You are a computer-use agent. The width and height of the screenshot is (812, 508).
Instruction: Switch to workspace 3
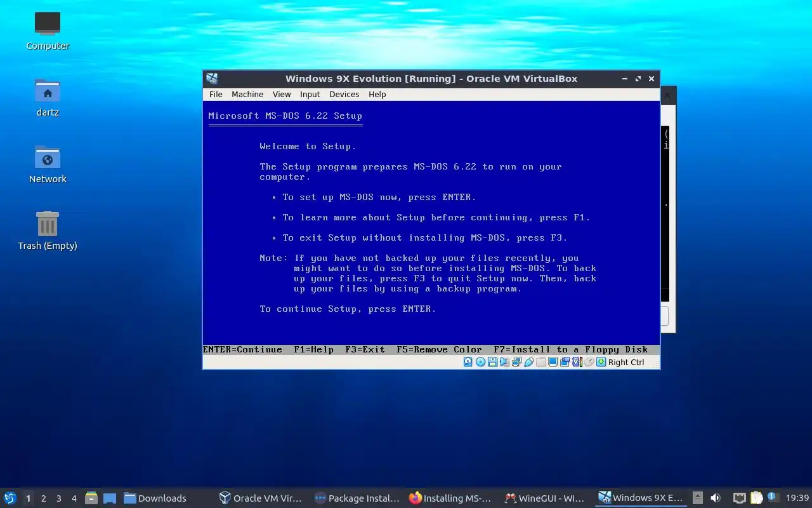click(58, 498)
